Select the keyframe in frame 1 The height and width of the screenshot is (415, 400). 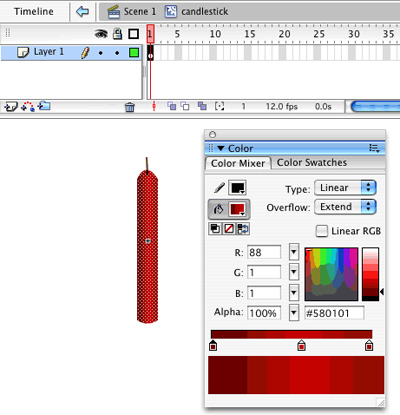pyautogui.click(x=150, y=53)
